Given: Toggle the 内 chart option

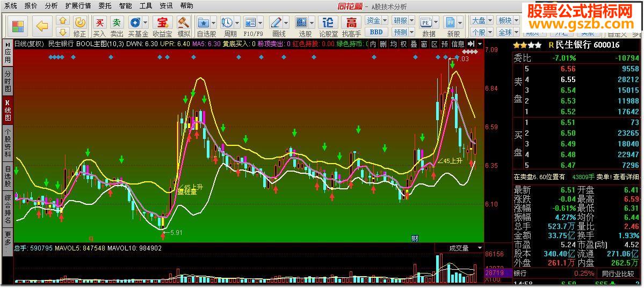Looking at the screenshot, I should pyautogui.click(x=373, y=43).
